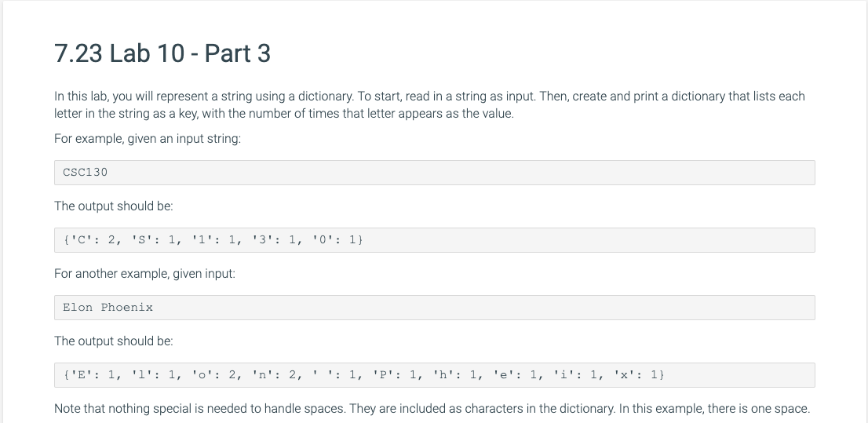Image resolution: width=868 pixels, height=423 pixels.
Task: Click the 'CSC130' code text
Action: [86, 172]
